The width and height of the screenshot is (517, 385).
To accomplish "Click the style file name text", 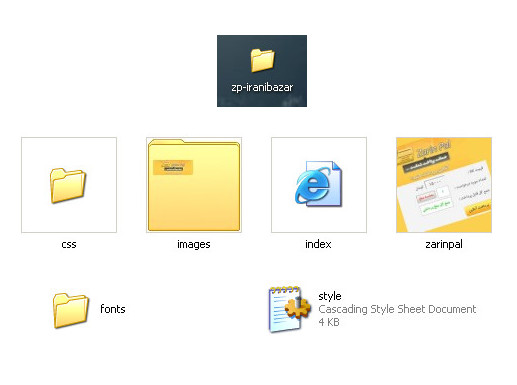I will 330,296.
